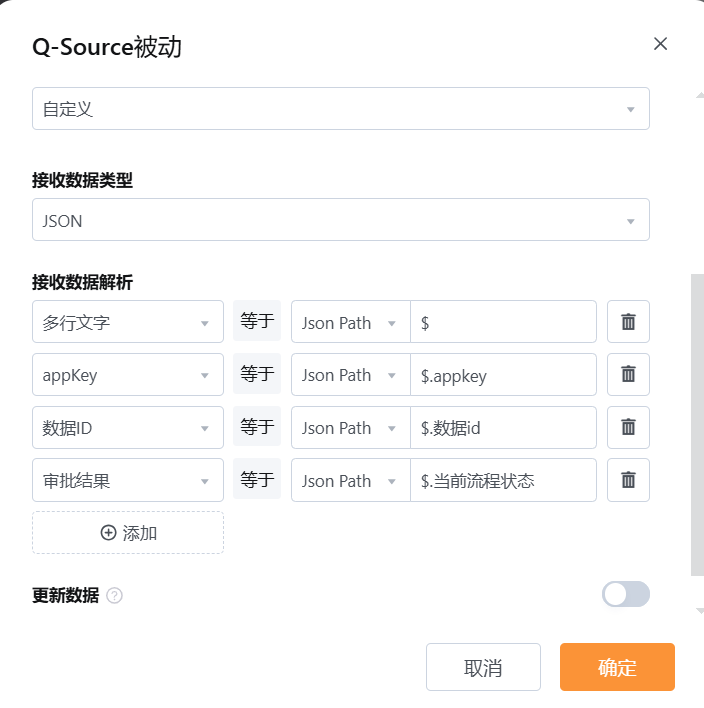Click the 取消 button

(x=483, y=667)
